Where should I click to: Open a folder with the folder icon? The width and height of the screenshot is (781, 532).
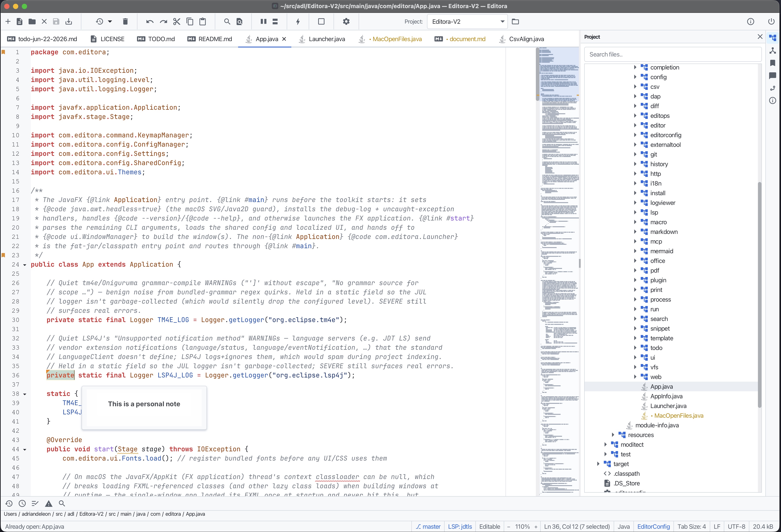[32, 22]
